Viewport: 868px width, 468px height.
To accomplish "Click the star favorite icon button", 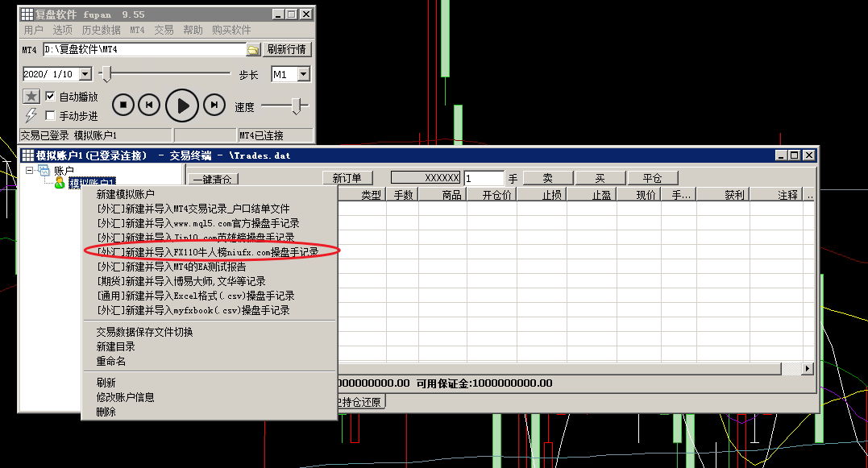I will 31,97.
